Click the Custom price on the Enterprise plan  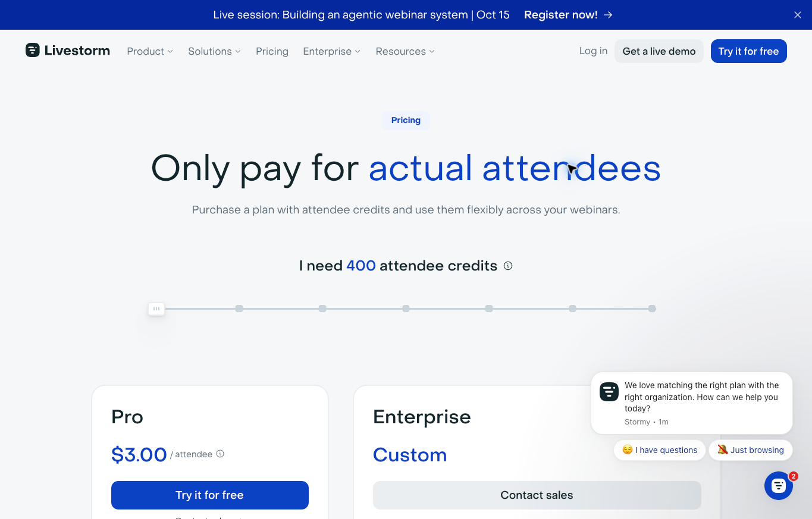click(410, 455)
